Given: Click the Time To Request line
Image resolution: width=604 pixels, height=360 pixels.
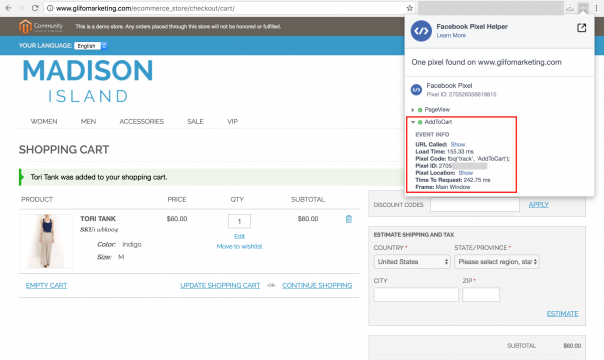Looking at the screenshot, I should 453,180.
